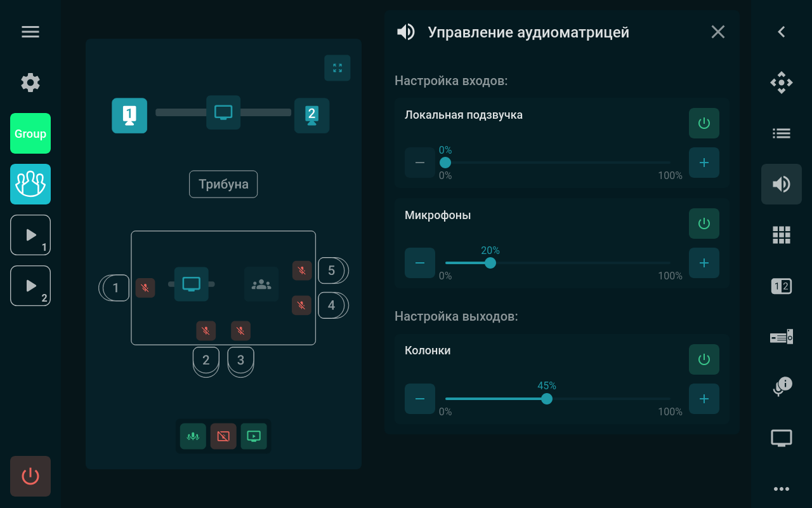Select the monitor inside the table
Image resolution: width=812 pixels, height=508 pixels.
192,284
